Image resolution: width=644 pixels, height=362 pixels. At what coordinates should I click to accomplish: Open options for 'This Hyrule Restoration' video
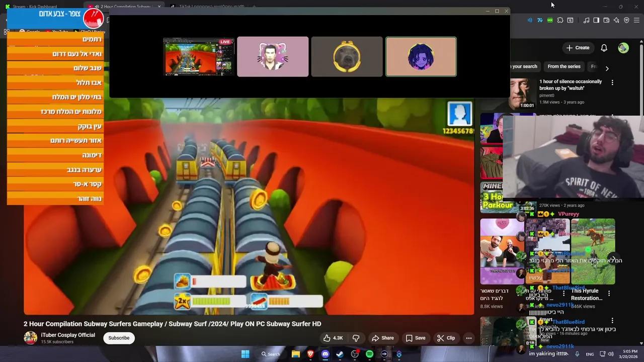click(x=609, y=293)
